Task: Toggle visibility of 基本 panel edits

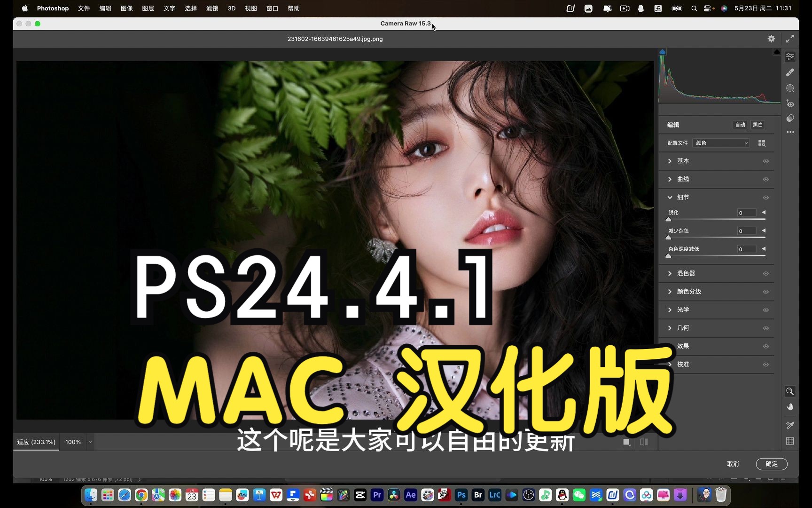Action: click(765, 161)
